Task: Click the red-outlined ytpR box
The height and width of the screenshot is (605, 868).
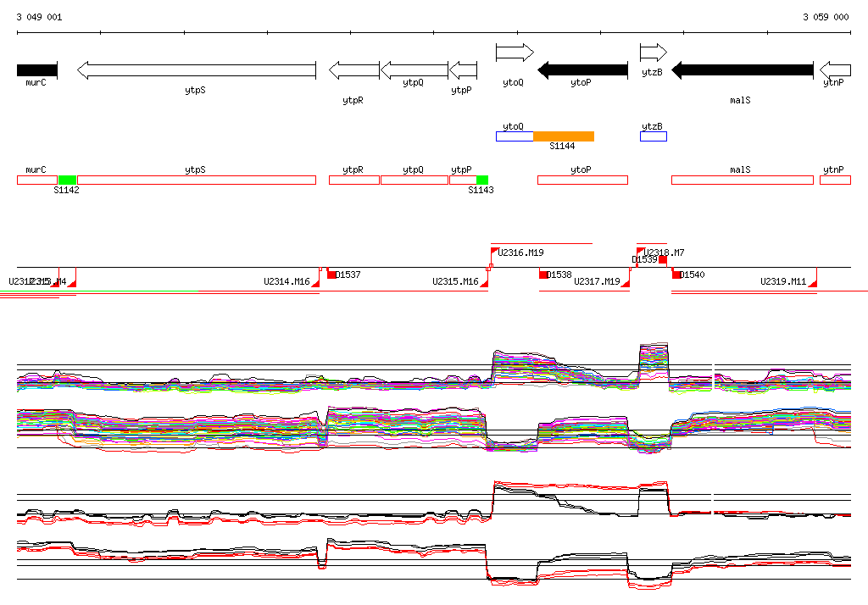Action: tap(354, 180)
